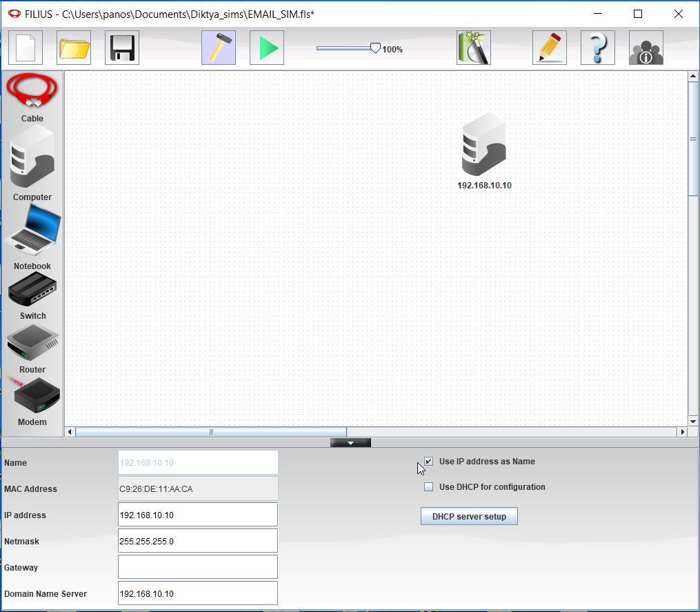Open help via the question mark icon
The height and width of the screenshot is (612, 700).
[x=598, y=48]
